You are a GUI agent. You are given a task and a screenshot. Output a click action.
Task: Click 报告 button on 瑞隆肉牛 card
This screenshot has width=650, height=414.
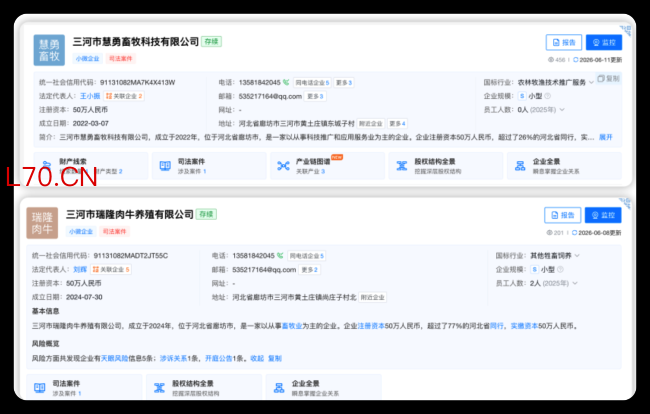[563, 215]
